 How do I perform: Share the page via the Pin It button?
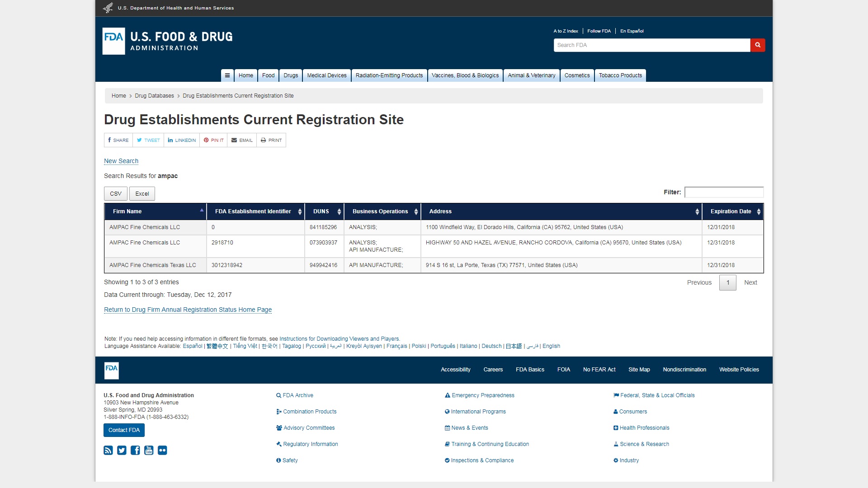[x=213, y=140]
